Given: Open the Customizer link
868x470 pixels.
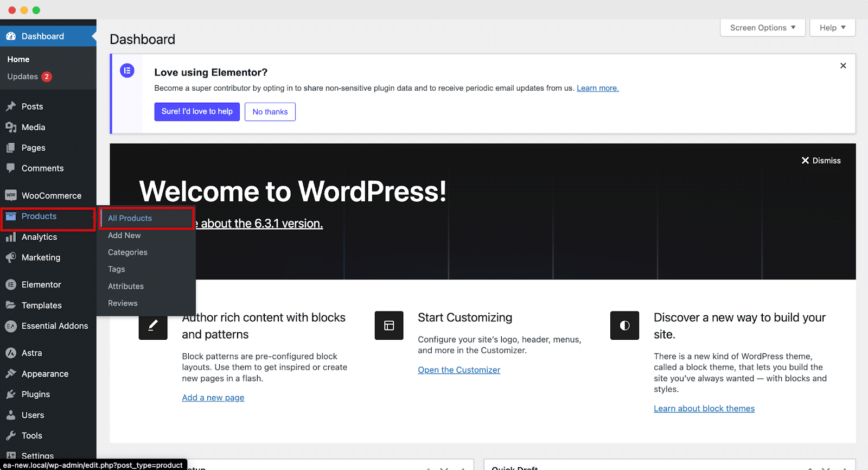Looking at the screenshot, I should [x=459, y=370].
